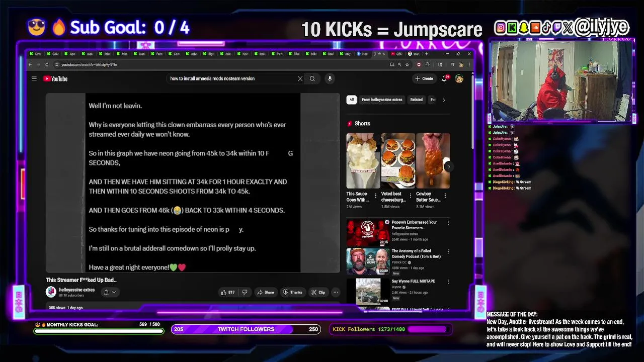
Task: Click the browser zoom magnifier icon
Action: pyautogui.click(x=399, y=64)
